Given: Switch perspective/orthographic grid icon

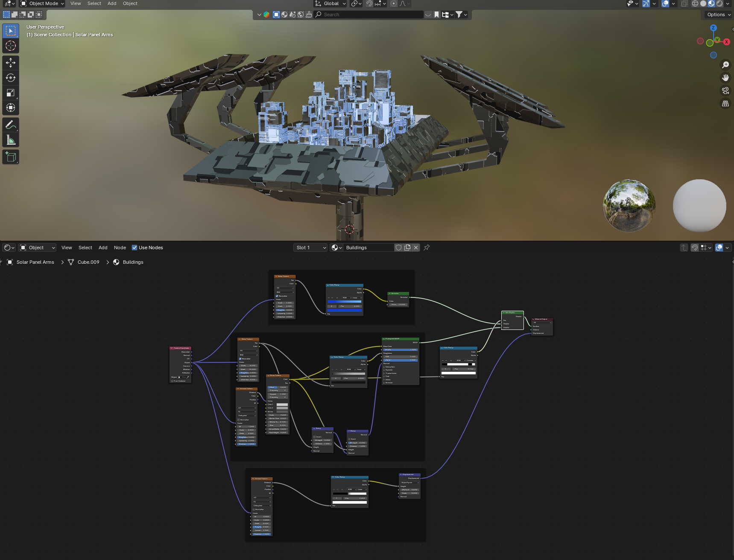Looking at the screenshot, I should 725,104.
